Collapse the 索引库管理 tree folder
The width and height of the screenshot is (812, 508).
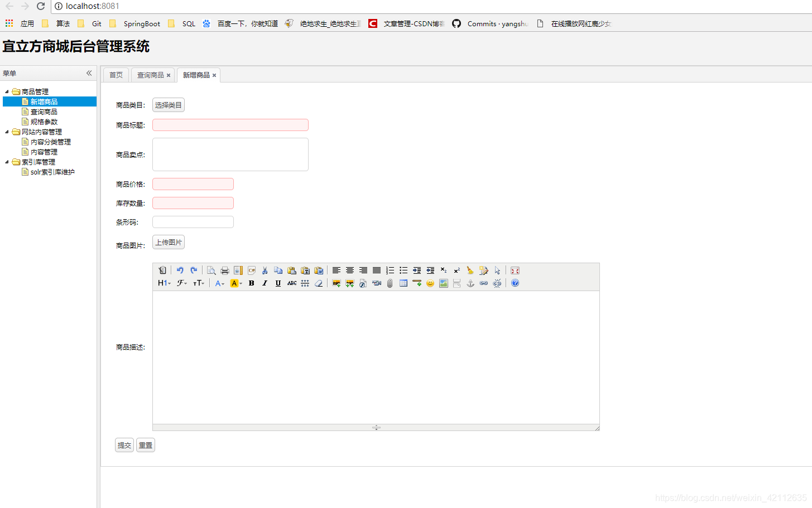click(x=7, y=162)
